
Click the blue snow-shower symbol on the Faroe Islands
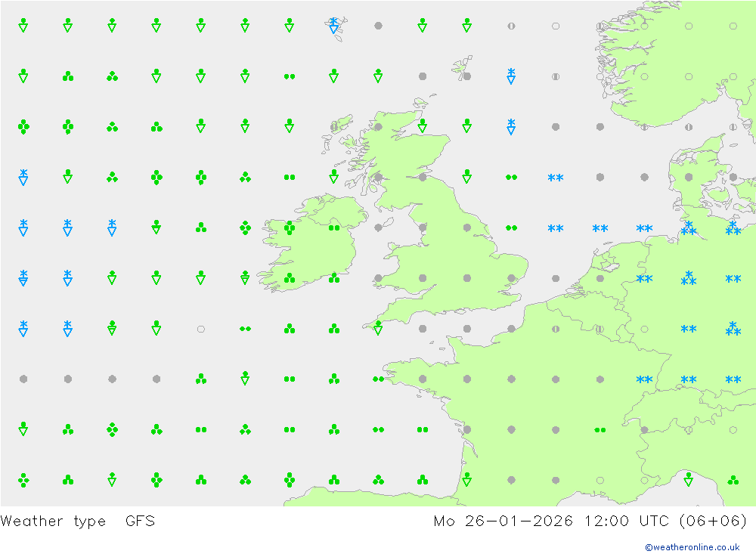333,26
